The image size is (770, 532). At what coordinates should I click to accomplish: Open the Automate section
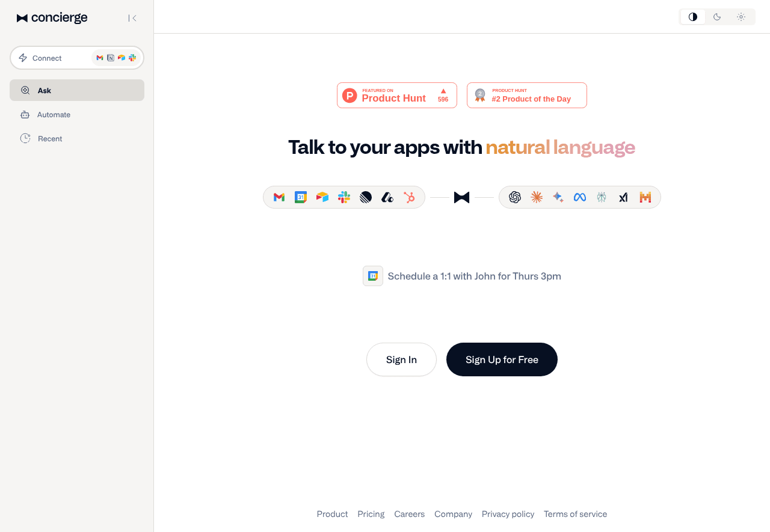tap(54, 115)
